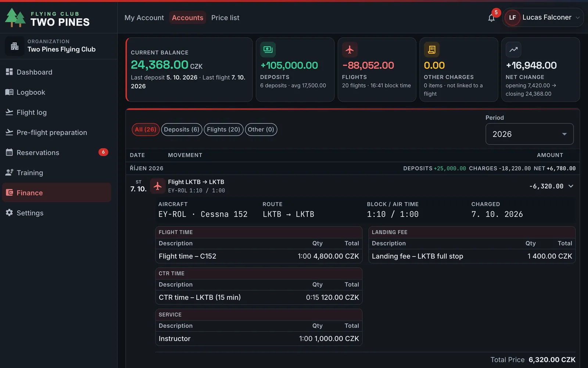Select Two Pines Flying Club organization

tap(58, 46)
